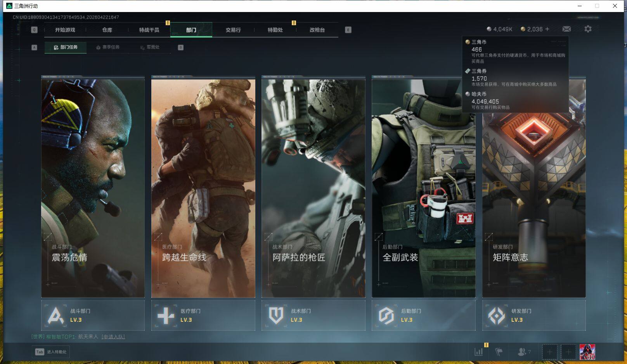This screenshot has width=627, height=364.
Task: Click the 战术部门 shield emblem icon
Action: click(x=276, y=316)
